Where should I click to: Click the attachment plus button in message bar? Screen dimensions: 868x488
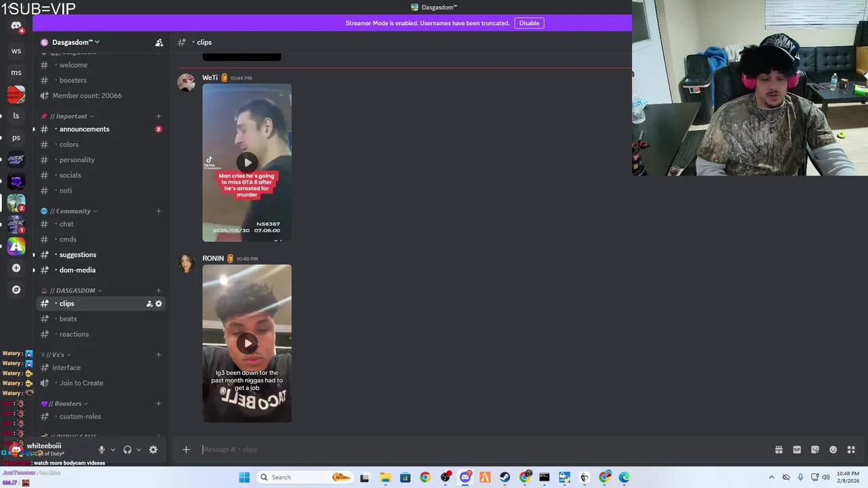pos(186,449)
